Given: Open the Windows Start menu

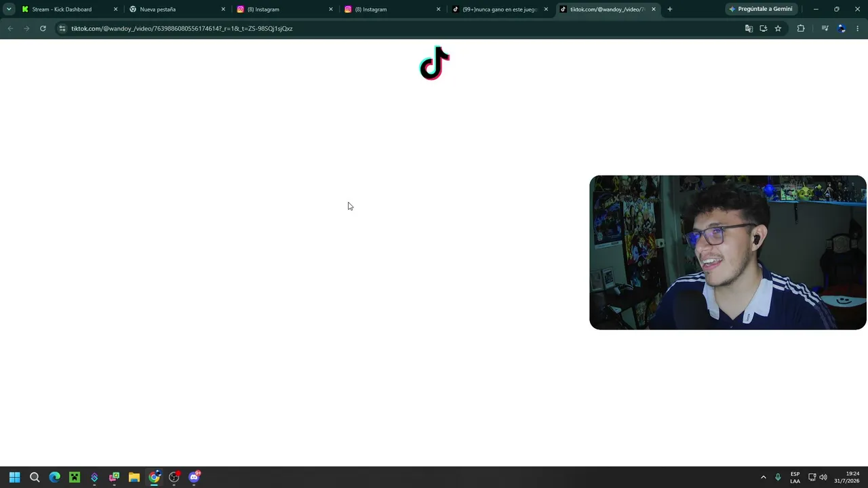Looking at the screenshot, I should (x=14, y=477).
